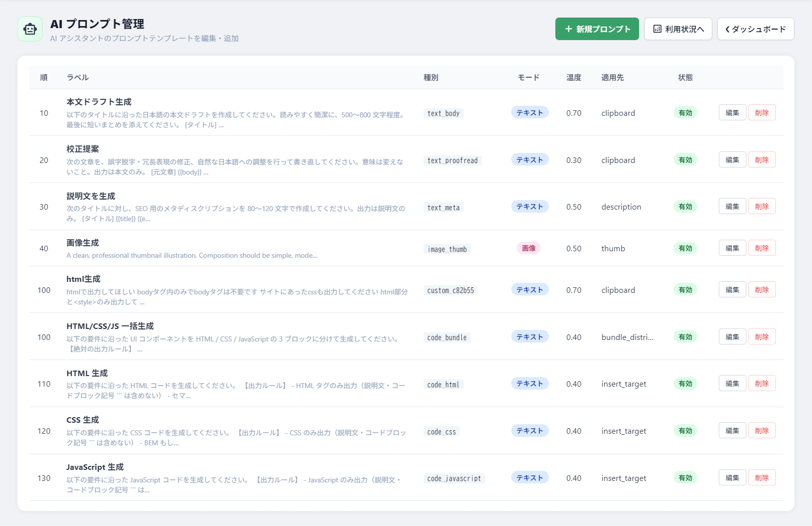Click the 状態 column header
Screen dimensions: 812x526
click(685, 77)
